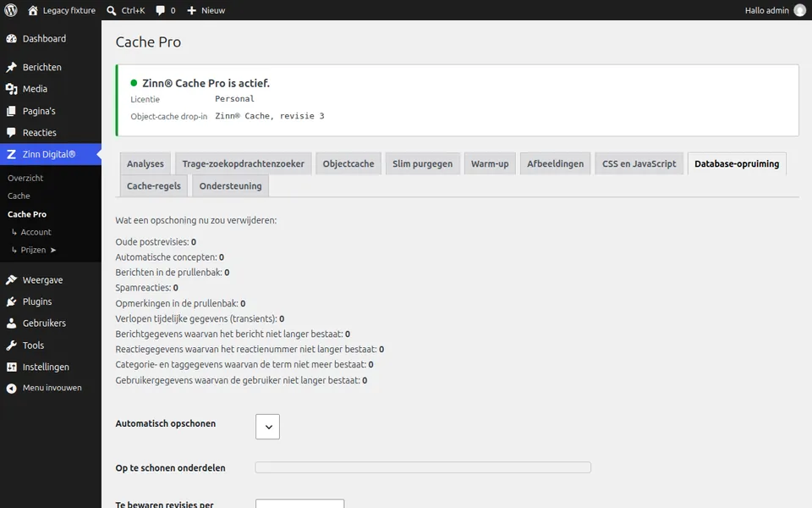Image resolution: width=812 pixels, height=508 pixels.
Task: Click the text 'Oude postrevisies: 0'
Action: [156, 242]
